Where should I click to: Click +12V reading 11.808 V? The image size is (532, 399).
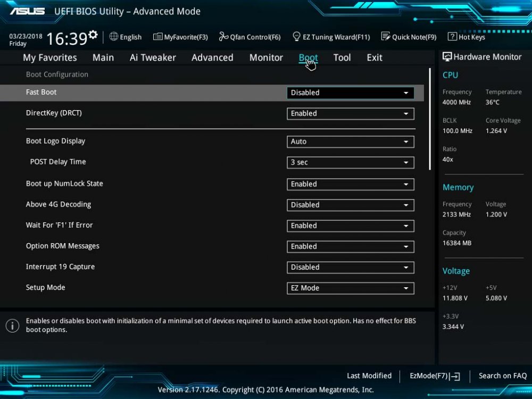pos(455,298)
